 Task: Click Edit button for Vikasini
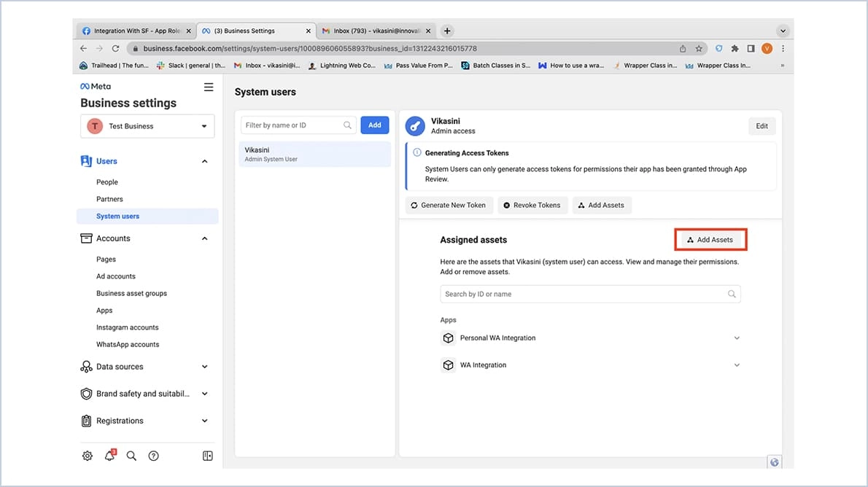coord(762,125)
